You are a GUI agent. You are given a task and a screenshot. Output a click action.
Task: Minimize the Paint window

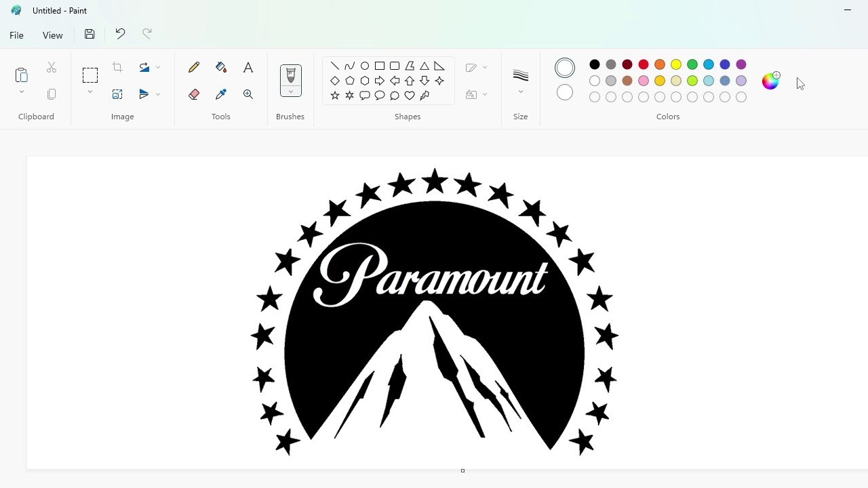[848, 10]
